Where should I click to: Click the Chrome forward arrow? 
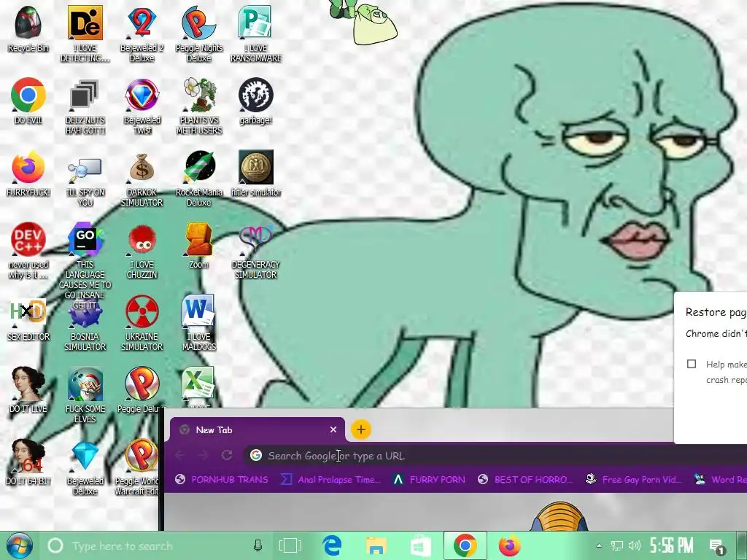[204, 455]
